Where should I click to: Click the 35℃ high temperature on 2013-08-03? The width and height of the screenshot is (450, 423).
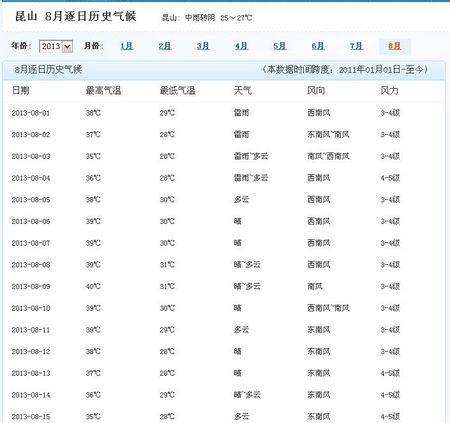tap(93, 156)
